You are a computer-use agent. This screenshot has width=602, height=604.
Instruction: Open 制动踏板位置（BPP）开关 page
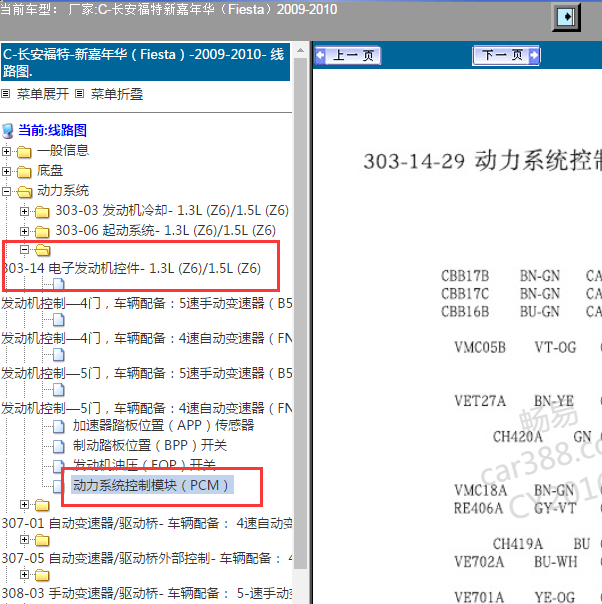point(150,445)
